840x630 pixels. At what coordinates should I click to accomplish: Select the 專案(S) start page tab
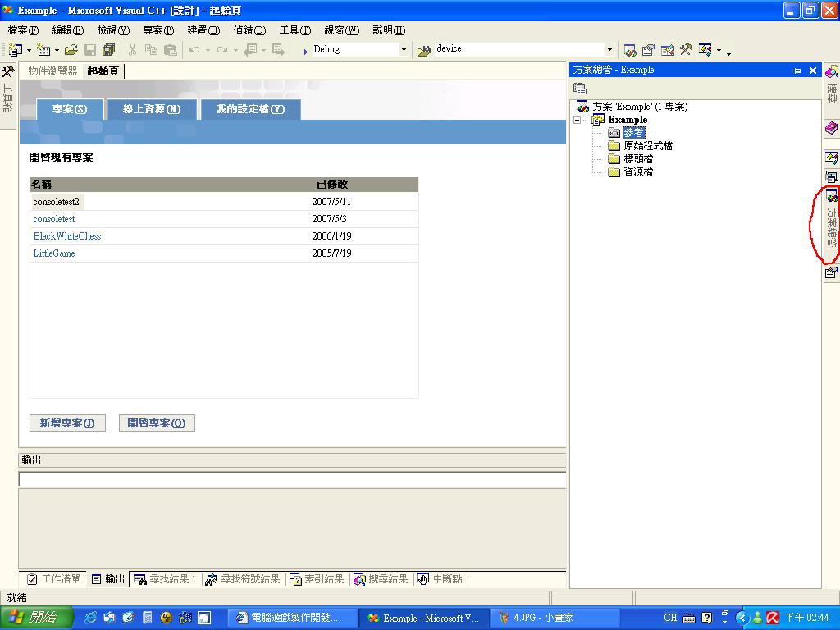coord(70,109)
